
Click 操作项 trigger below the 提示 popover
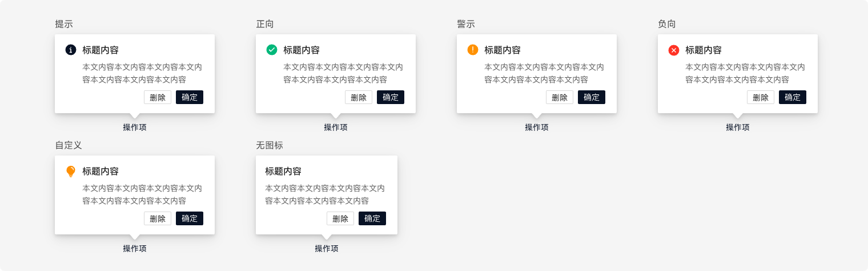click(135, 127)
